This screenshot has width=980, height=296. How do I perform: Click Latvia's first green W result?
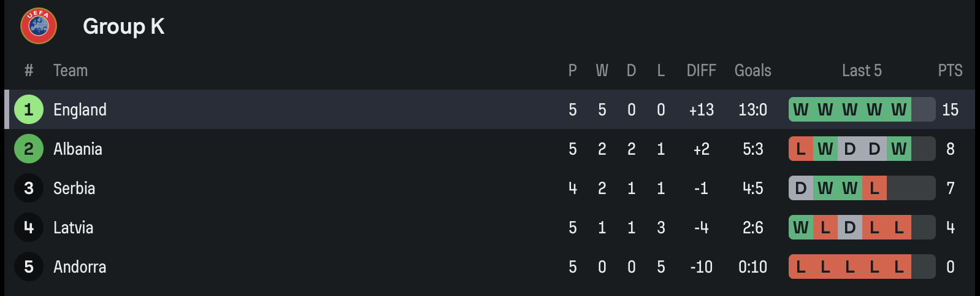800,227
